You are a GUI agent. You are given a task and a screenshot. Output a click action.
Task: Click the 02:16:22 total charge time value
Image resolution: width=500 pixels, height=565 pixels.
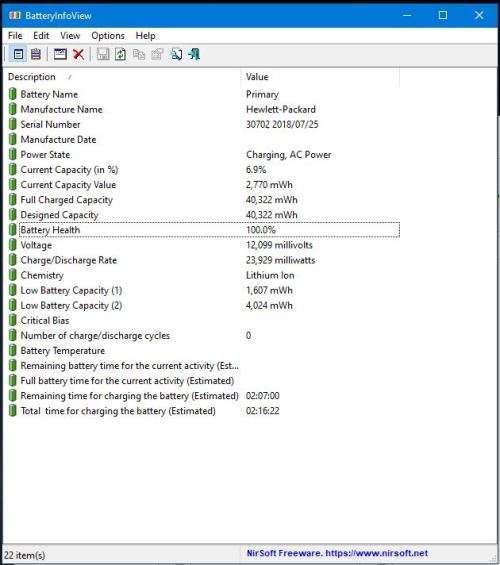(263, 411)
